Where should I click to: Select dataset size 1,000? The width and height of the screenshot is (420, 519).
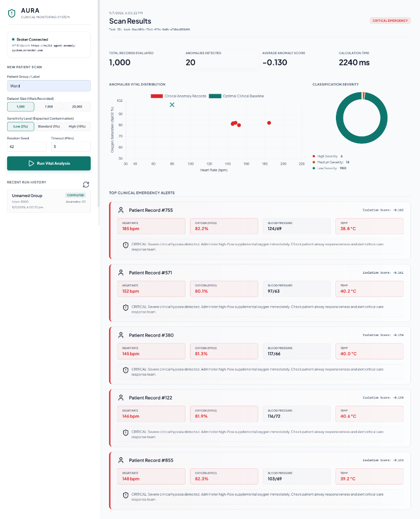click(21, 106)
